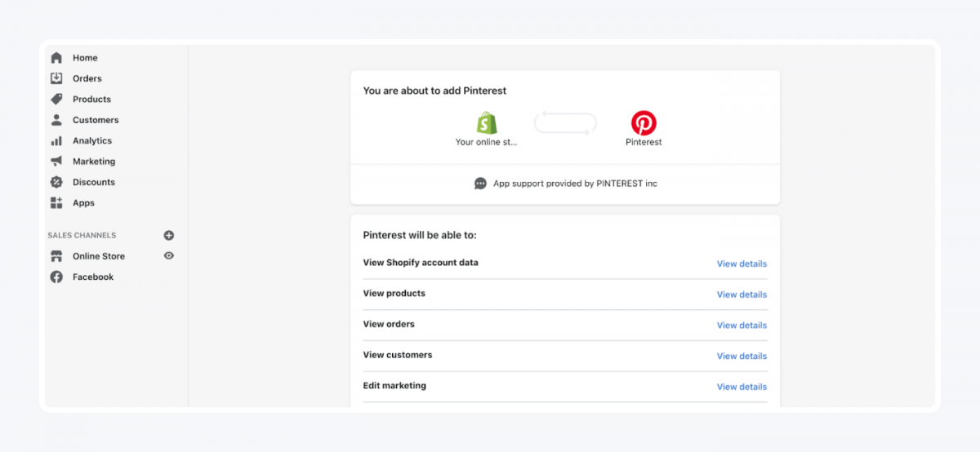980x452 pixels.
Task: Click 'Pinterest' label under logo
Action: 644,142
